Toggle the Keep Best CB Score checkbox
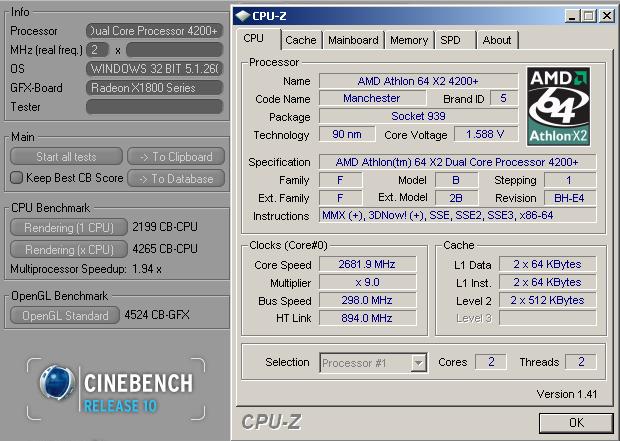620x441 pixels. 16,178
